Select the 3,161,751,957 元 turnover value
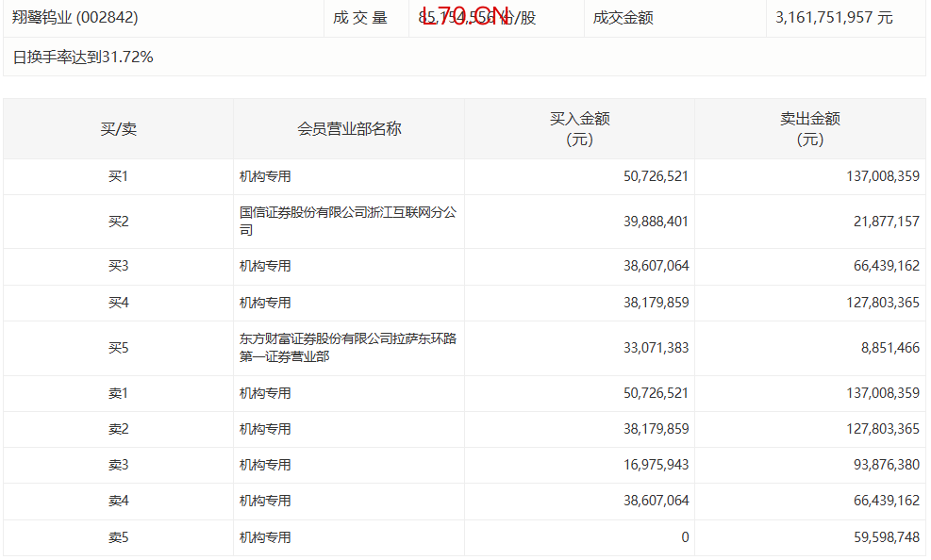Viewport: 931px width, 560px height. pos(833,17)
